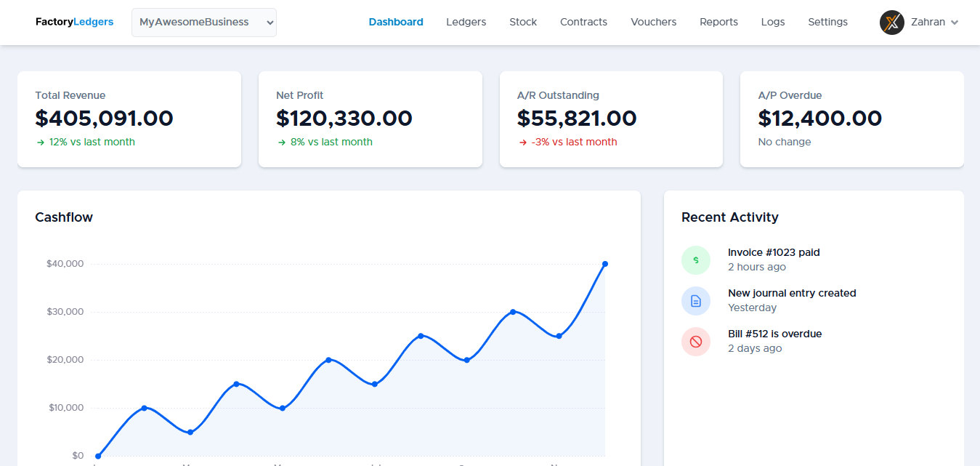Click the 'Invoice #1023 paid' activity entry

coord(774,252)
